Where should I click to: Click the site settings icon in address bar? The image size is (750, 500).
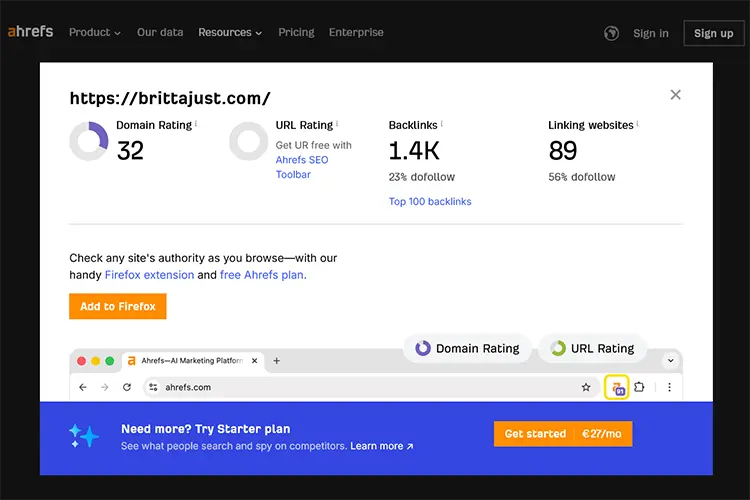[x=153, y=387]
